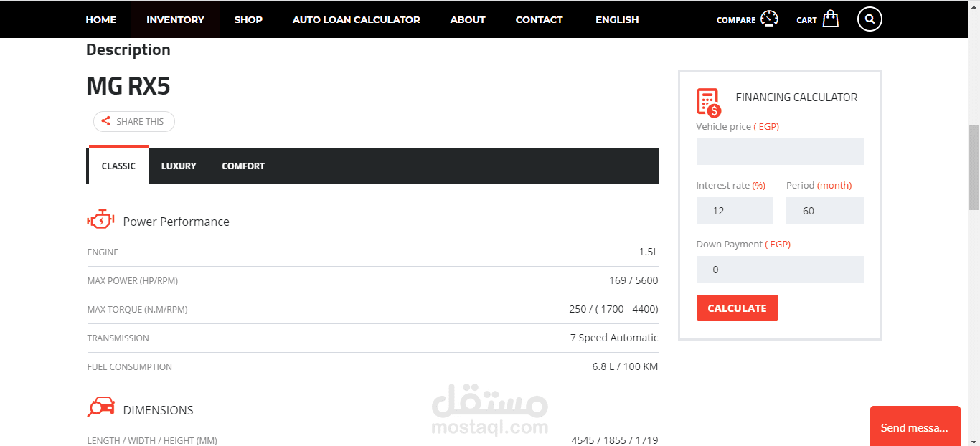Click the 6.8 L / 100 KM value
Viewport: 980px width, 446px height.
[625, 366]
